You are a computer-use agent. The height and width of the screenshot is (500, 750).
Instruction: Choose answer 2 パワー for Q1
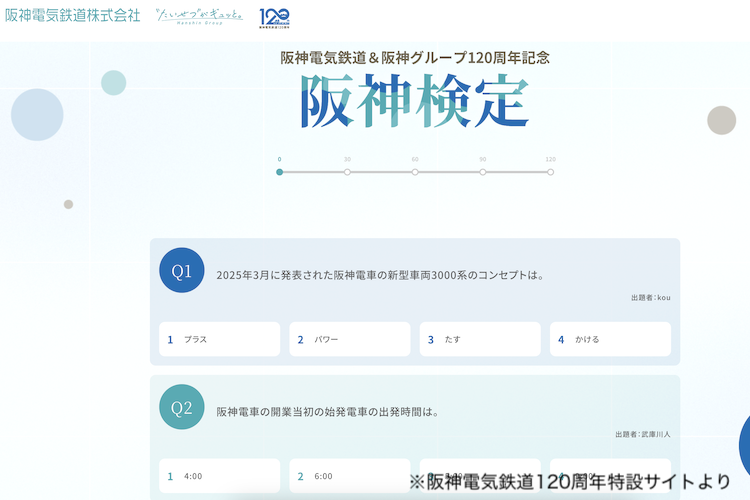point(349,339)
